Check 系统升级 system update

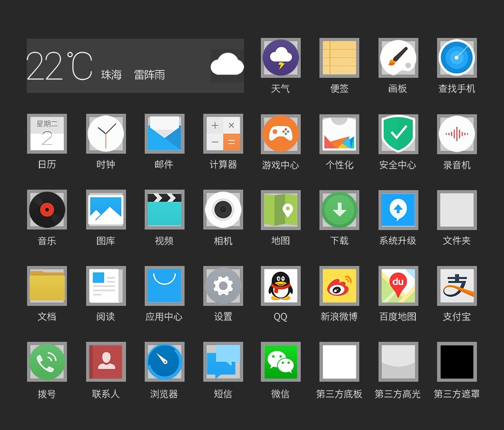pos(398,210)
